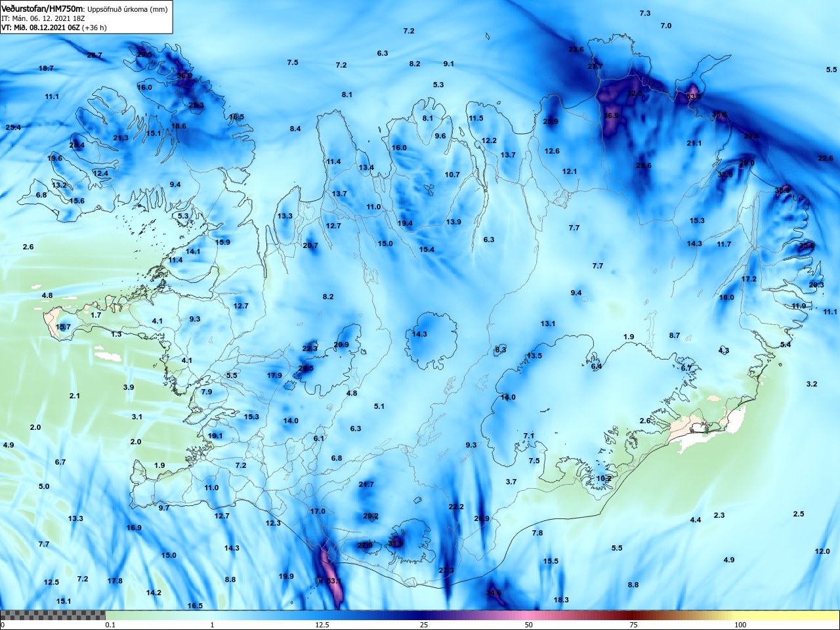Click the 18.0 map value
The image size is (840, 630).
tap(726, 297)
